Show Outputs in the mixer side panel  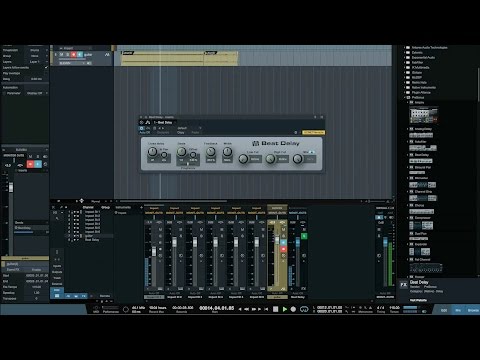click(57, 272)
